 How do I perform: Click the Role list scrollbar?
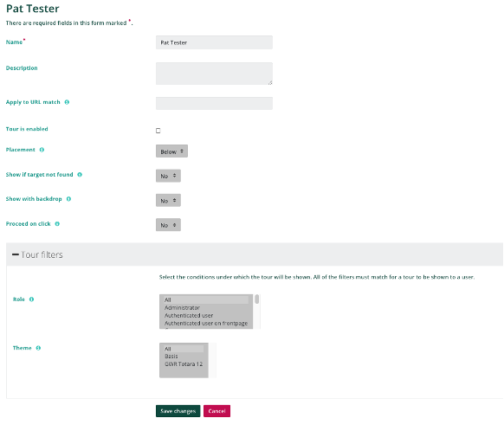click(257, 312)
